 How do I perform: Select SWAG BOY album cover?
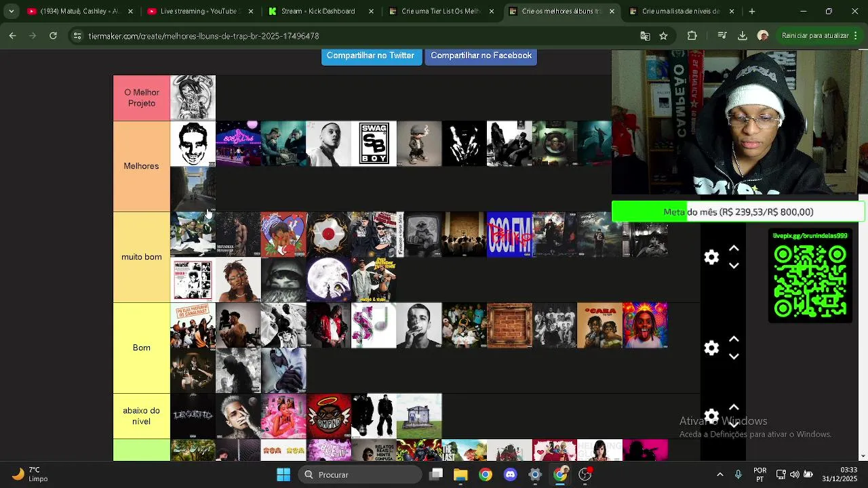click(x=374, y=144)
